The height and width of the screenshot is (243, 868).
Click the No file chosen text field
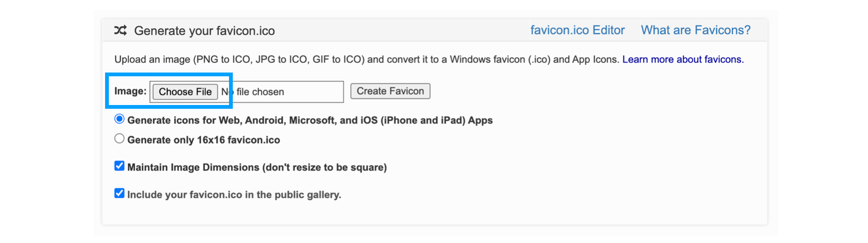246,92
